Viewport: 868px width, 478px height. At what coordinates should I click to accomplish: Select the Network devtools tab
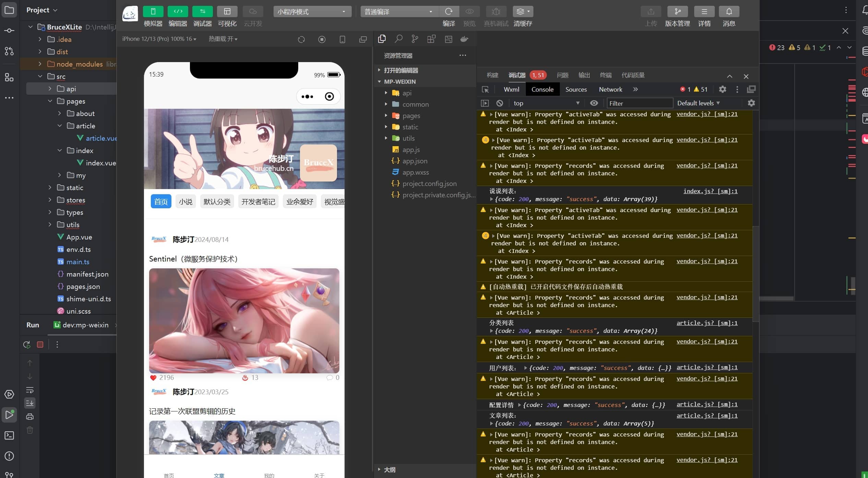(611, 90)
